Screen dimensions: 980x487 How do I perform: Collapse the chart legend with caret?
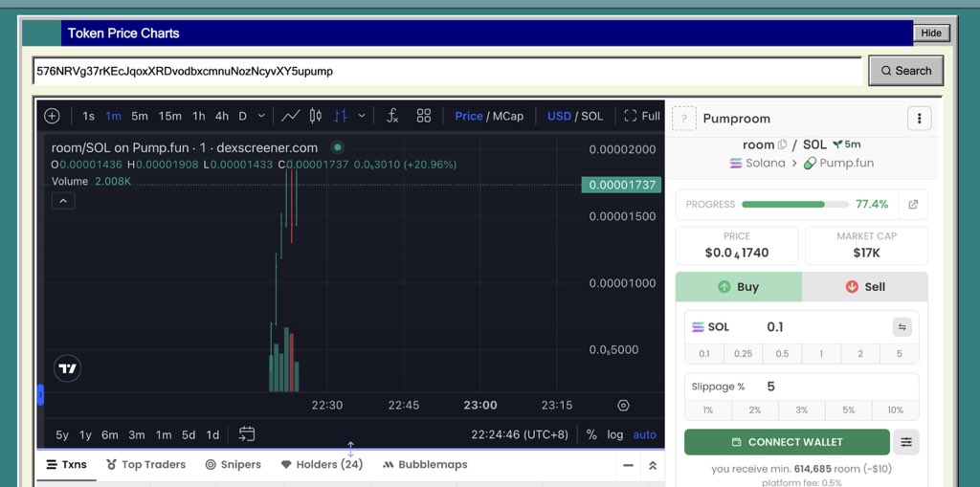[x=64, y=201]
